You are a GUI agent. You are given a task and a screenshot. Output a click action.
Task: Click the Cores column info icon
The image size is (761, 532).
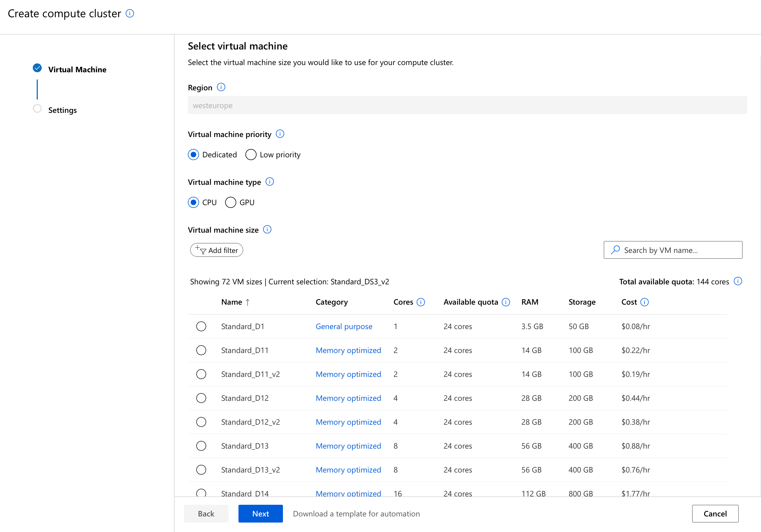click(420, 302)
